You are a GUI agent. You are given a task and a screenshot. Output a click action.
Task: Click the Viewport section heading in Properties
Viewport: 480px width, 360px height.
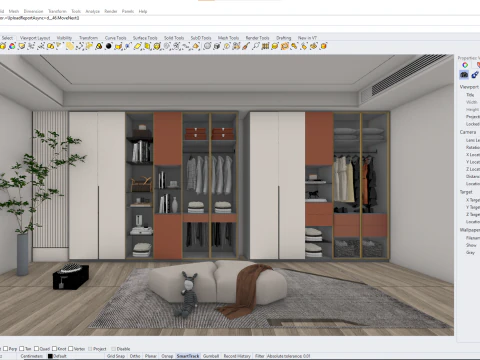tap(469, 87)
